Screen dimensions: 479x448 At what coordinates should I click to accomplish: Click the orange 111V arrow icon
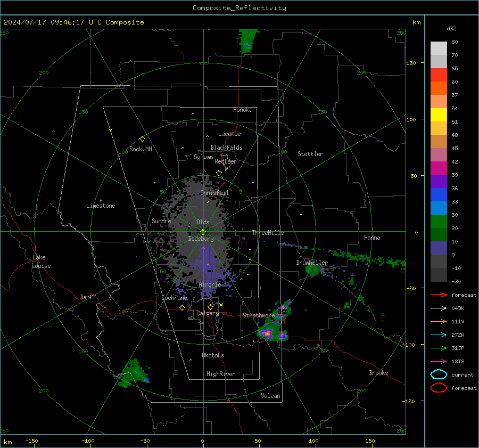click(x=439, y=321)
